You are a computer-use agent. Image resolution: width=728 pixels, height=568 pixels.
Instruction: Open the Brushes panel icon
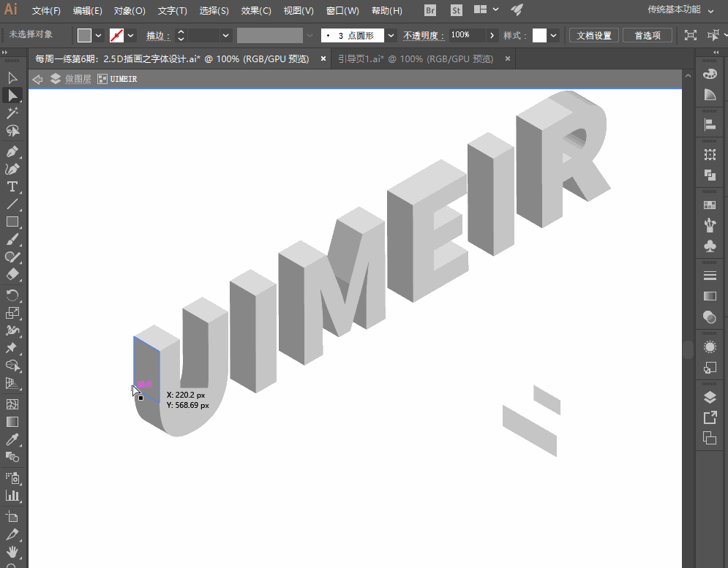(x=710, y=226)
